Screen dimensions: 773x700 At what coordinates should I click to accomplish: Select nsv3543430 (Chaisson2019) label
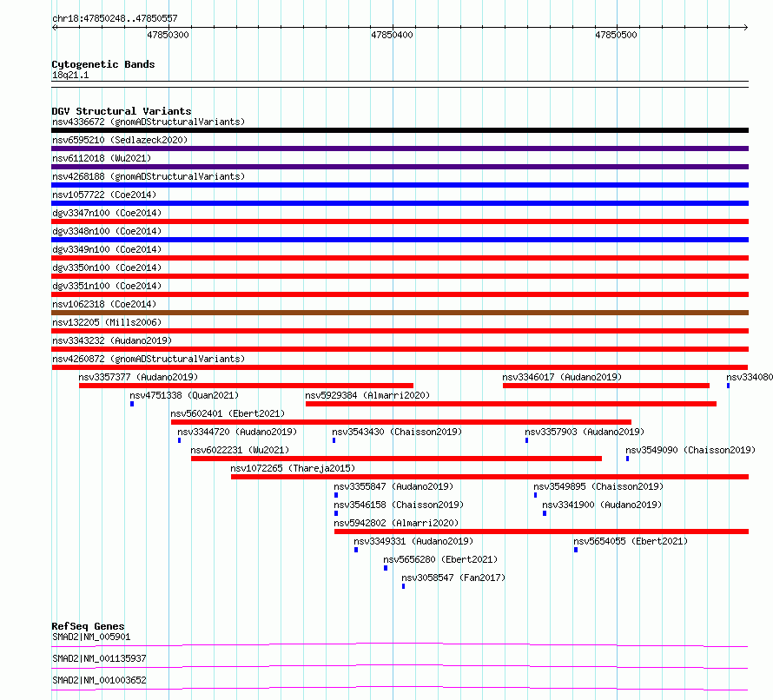click(x=397, y=432)
